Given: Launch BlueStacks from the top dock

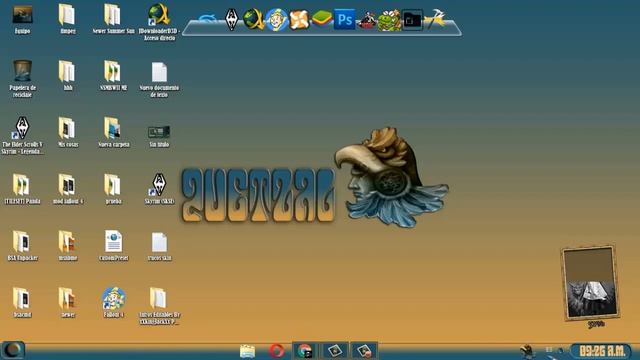Looking at the screenshot, I should tap(322, 19).
